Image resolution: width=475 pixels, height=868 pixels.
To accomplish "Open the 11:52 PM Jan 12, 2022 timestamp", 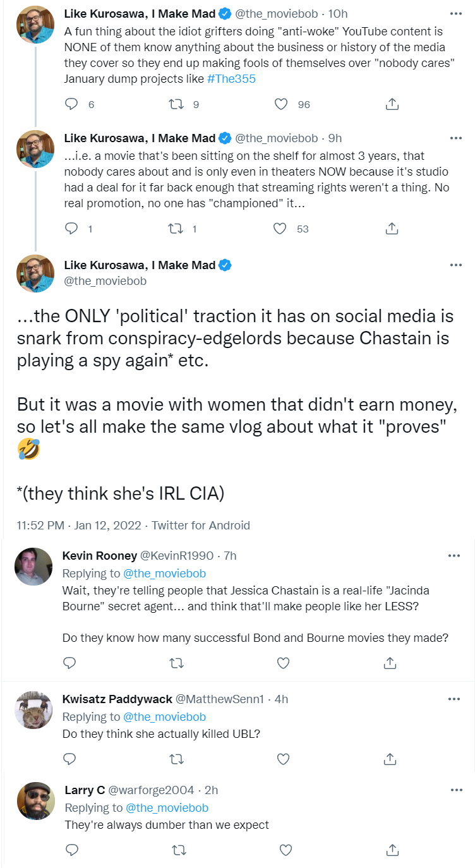I will (x=80, y=526).
